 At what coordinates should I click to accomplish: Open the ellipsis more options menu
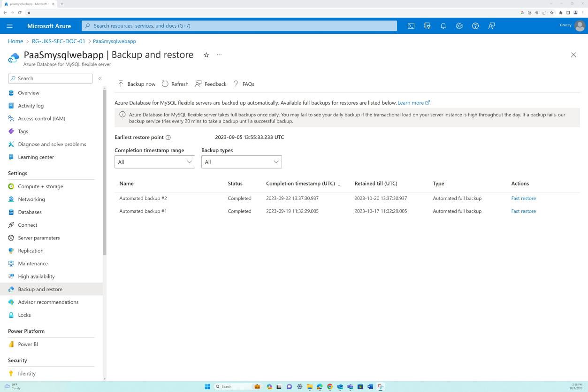(219, 55)
